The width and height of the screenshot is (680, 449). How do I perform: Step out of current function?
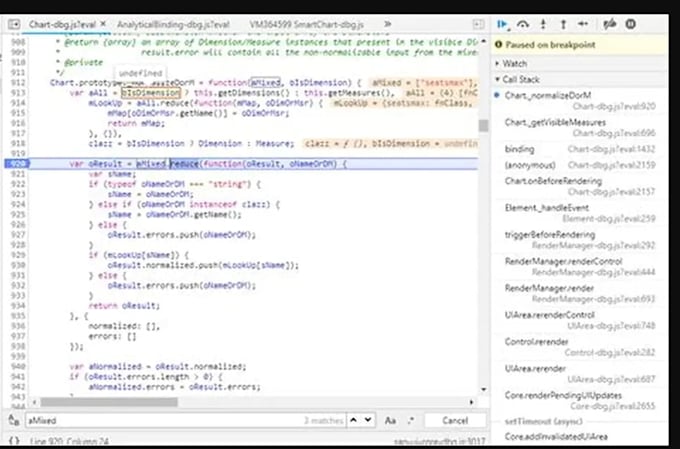(x=563, y=24)
